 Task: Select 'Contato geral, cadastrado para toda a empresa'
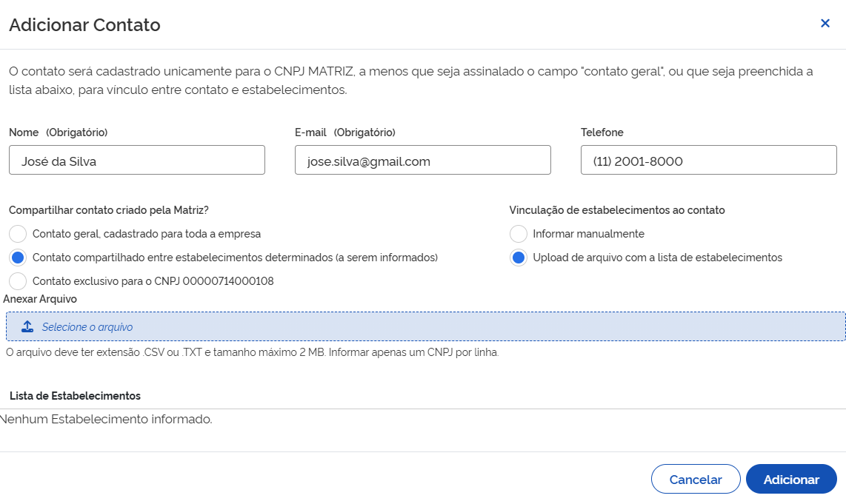point(19,234)
